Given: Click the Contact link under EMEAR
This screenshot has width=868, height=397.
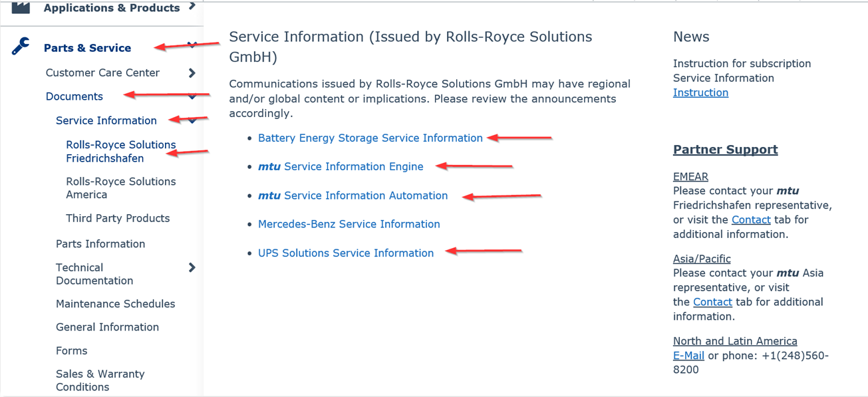Looking at the screenshot, I should tap(751, 219).
